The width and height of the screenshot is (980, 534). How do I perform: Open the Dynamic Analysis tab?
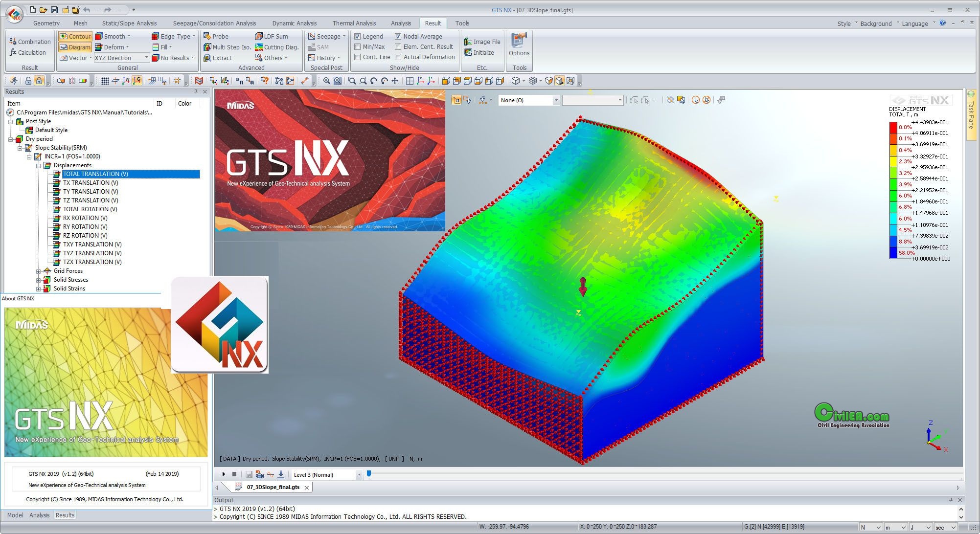click(294, 23)
